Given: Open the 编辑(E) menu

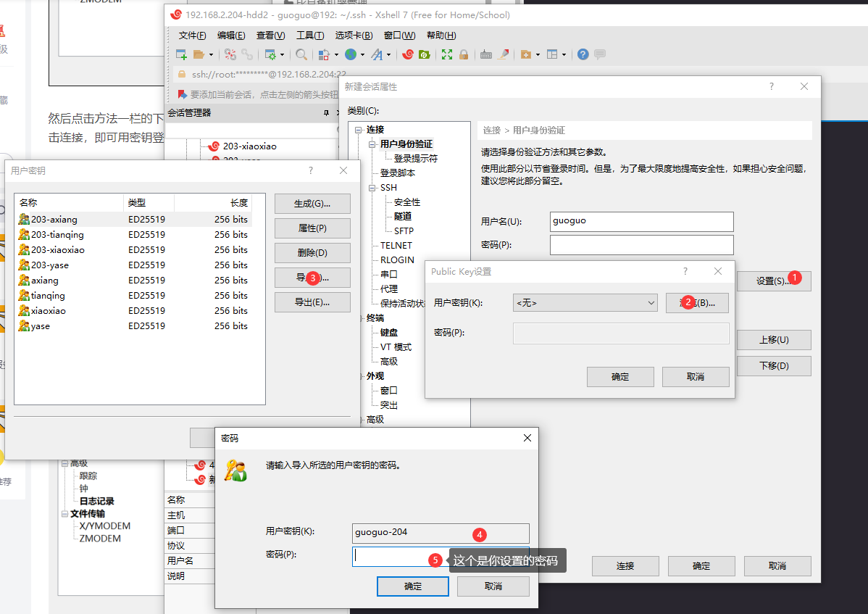Looking at the screenshot, I should [231, 36].
